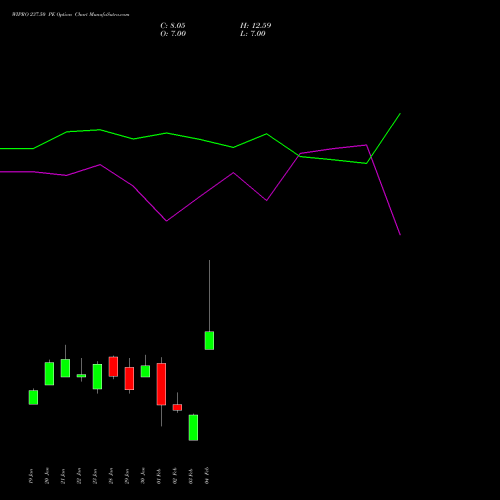Select the 20 Jan date label
This screenshot has height=500, width=500.
coord(47,476)
